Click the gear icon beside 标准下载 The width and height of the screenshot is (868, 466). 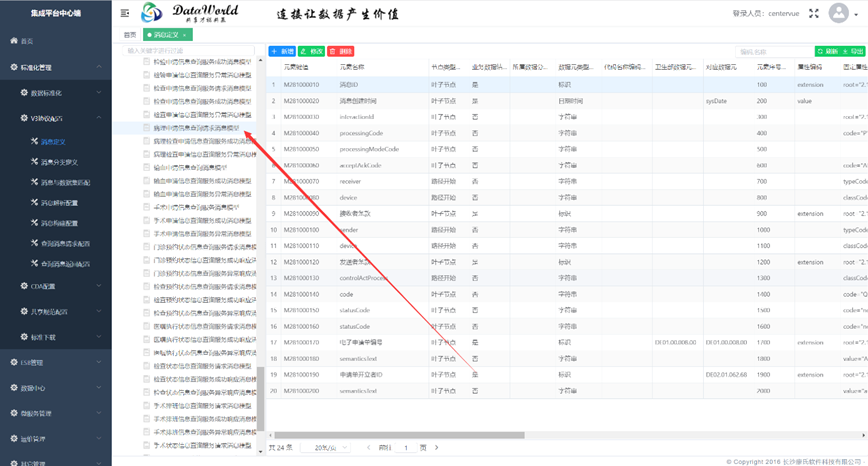(x=24, y=336)
